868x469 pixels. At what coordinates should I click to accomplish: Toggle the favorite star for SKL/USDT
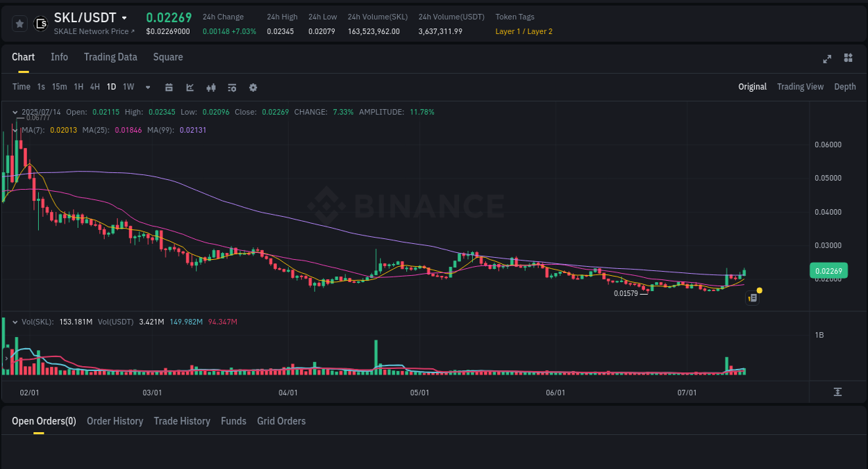click(x=19, y=23)
